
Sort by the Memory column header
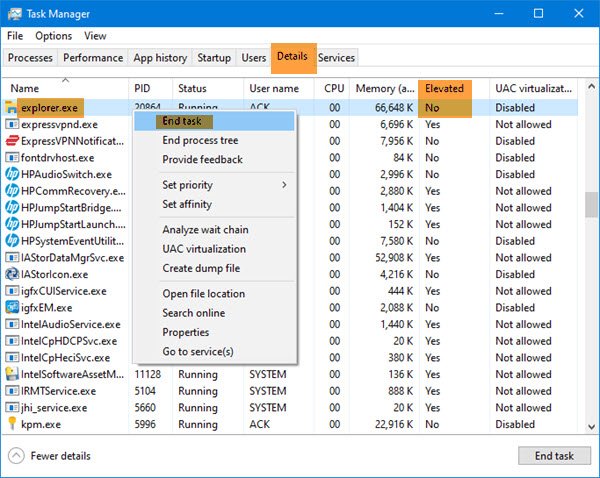[385, 88]
